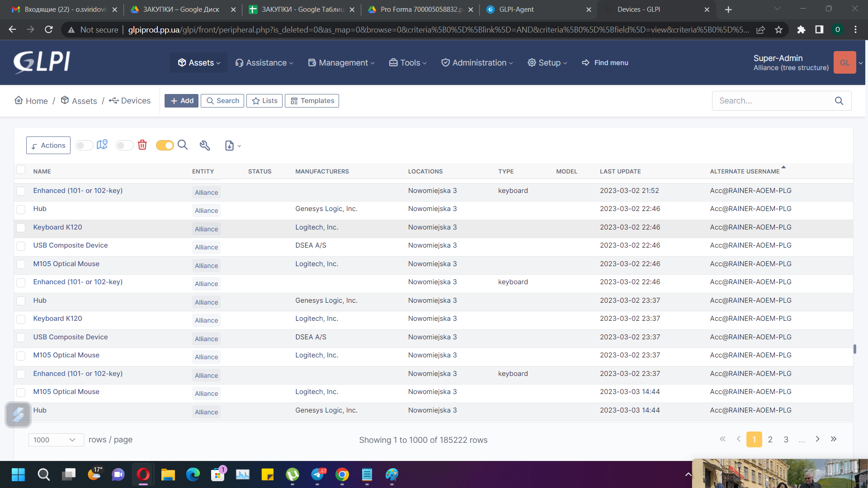
Task: Check the row of Keyboard K120 updated 22:46
Action: [21, 228]
